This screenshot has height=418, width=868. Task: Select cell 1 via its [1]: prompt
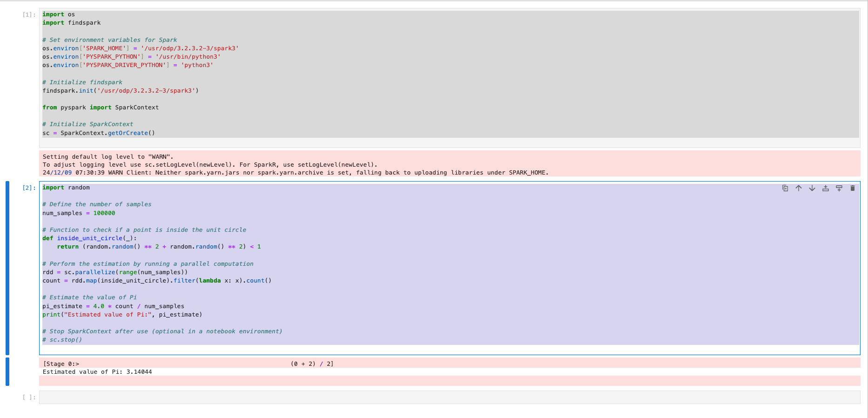tap(29, 14)
